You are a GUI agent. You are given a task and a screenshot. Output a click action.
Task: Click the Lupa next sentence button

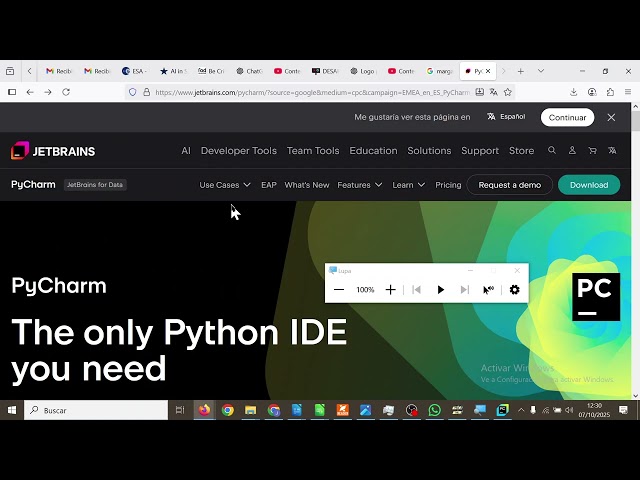pos(464,290)
